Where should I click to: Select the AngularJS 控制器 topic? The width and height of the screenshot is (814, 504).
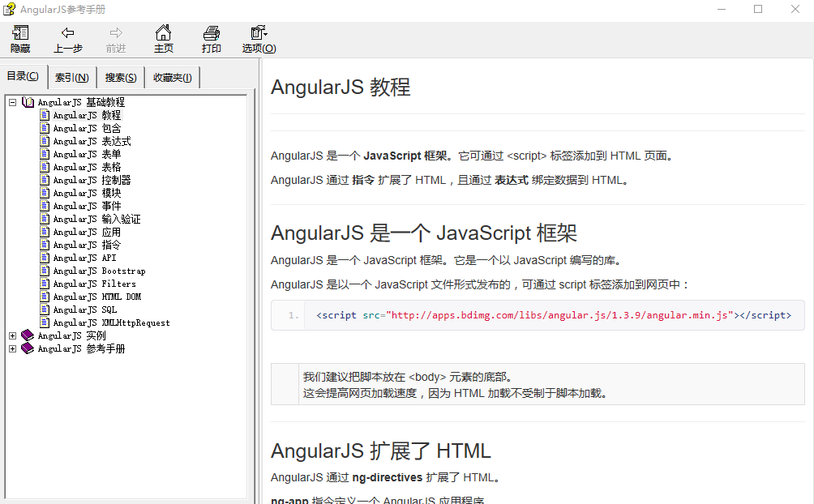click(92, 179)
